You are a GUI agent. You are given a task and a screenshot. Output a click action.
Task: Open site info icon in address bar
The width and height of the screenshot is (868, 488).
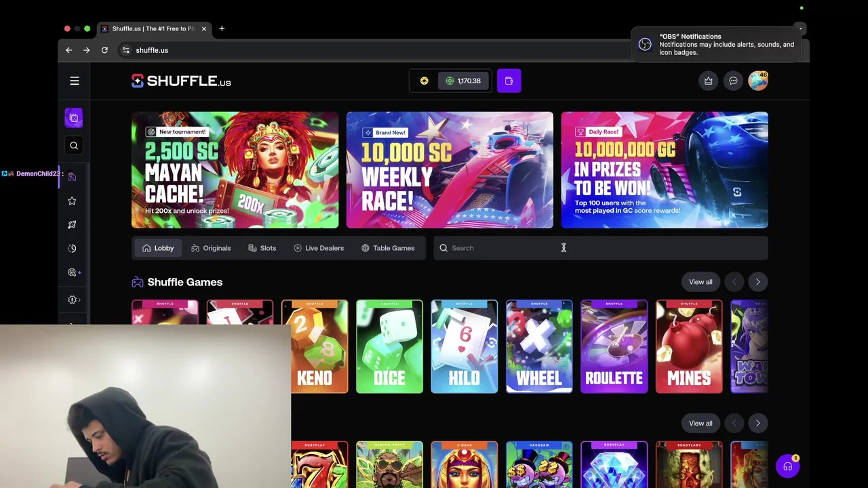coord(125,50)
